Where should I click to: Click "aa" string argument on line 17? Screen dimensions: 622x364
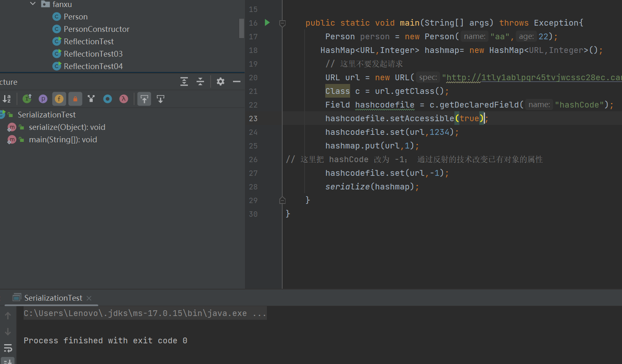click(x=500, y=36)
